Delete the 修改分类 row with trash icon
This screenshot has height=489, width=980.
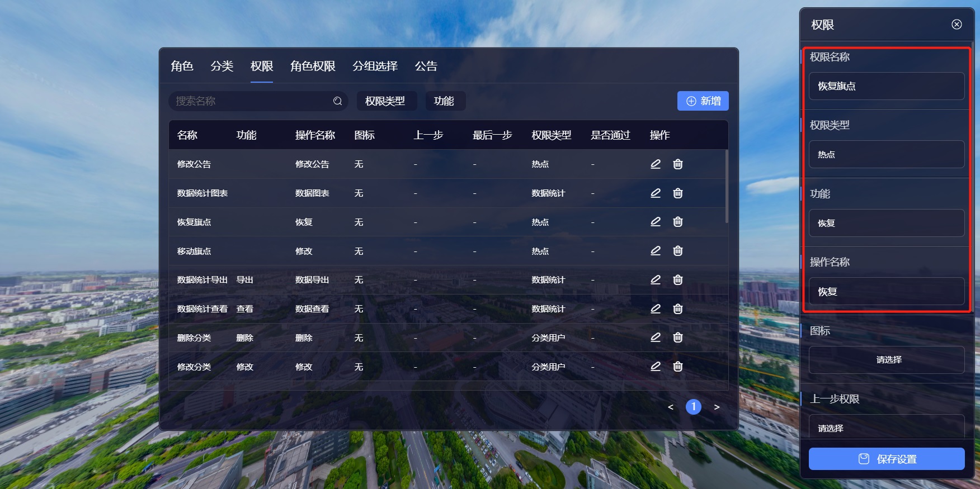[678, 367]
